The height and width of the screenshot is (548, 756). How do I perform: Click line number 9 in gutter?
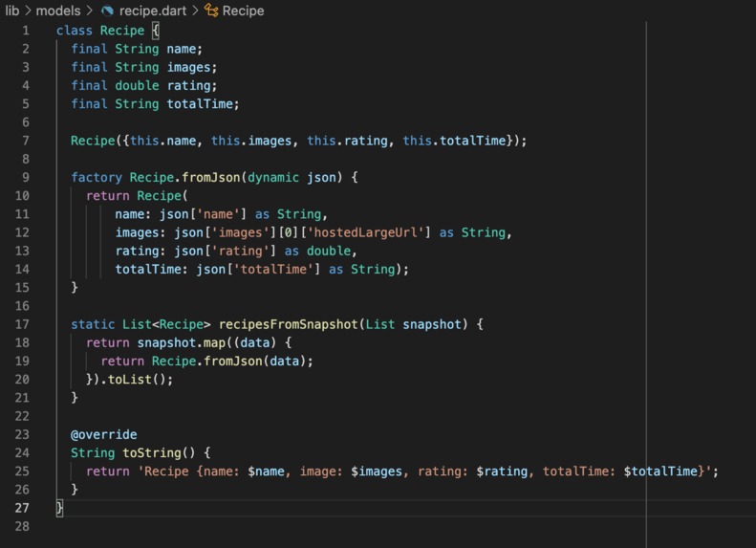[26, 178]
